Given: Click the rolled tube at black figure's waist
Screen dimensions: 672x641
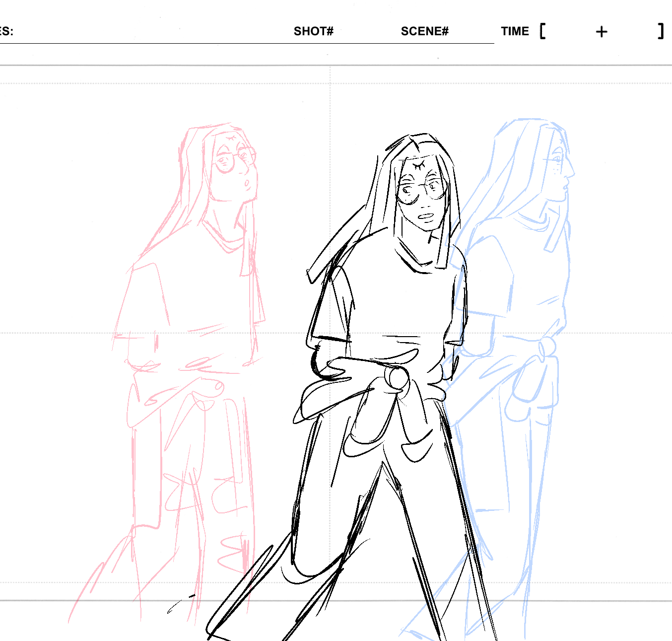Looking at the screenshot, I should click(x=397, y=378).
